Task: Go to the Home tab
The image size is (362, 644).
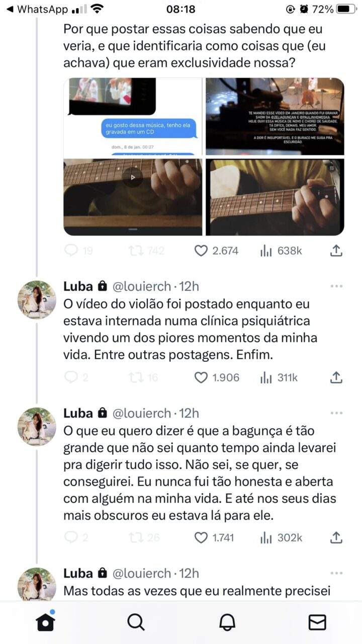Action: coord(45,622)
